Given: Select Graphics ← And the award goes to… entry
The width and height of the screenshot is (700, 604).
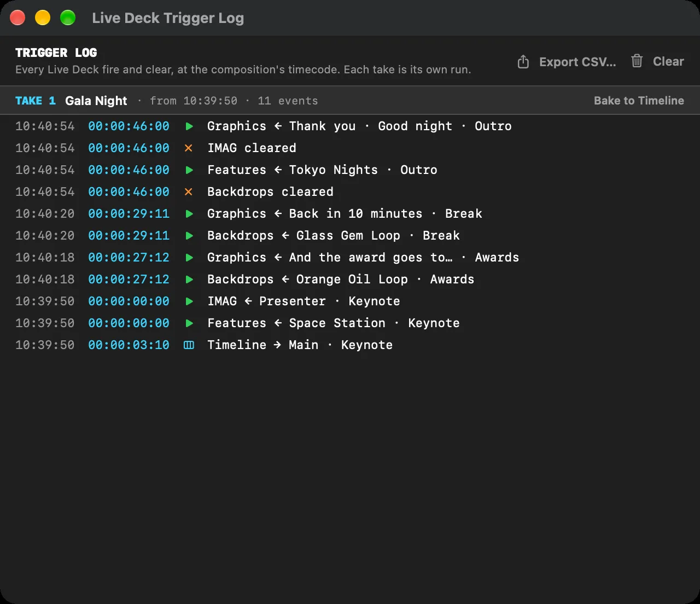Looking at the screenshot, I should [363, 258].
